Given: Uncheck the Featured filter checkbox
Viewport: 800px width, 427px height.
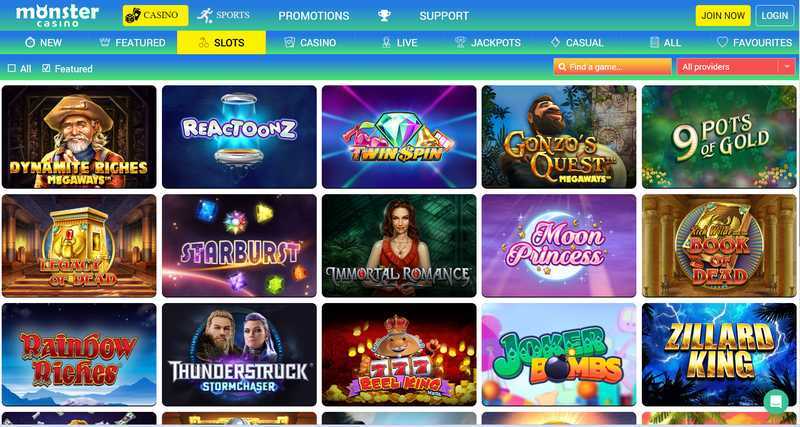Looking at the screenshot, I should pyautogui.click(x=46, y=68).
